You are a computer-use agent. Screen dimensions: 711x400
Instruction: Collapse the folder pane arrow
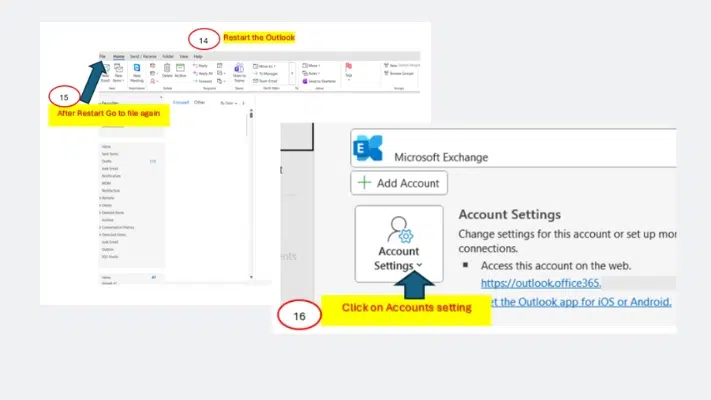click(x=161, y=98)
